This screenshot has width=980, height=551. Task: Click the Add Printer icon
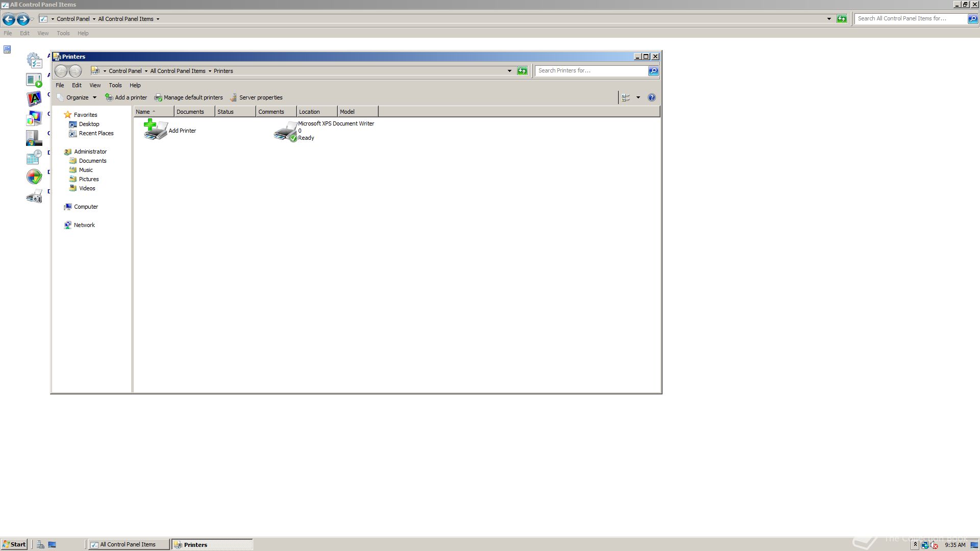(156, 130)
